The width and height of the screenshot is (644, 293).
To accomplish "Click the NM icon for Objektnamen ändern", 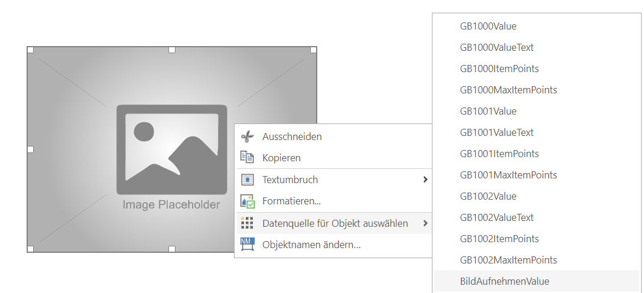I will 247,245.
